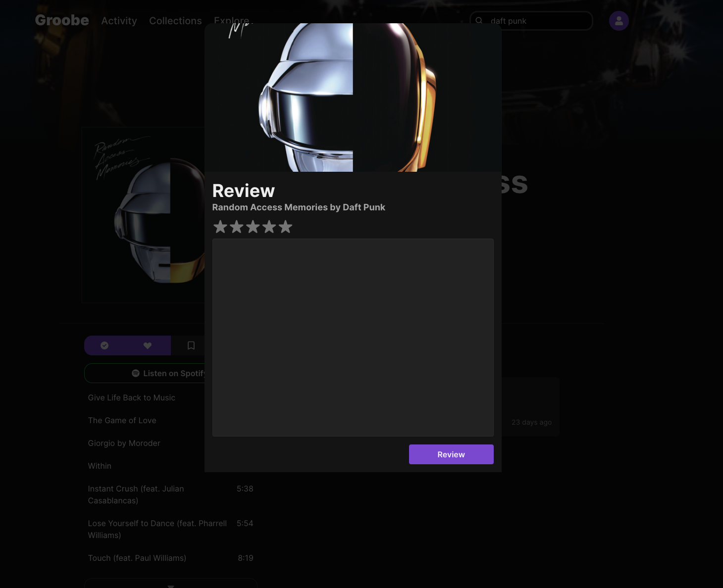This screenshot has height=588, width=723.
Task: Open the Activity page
Action: point(119,21)
